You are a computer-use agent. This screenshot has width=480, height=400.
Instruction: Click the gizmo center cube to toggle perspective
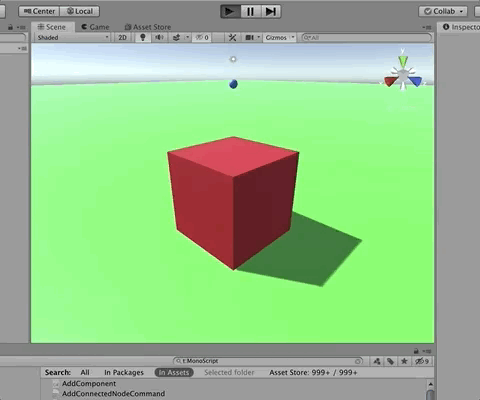(403, 76)
